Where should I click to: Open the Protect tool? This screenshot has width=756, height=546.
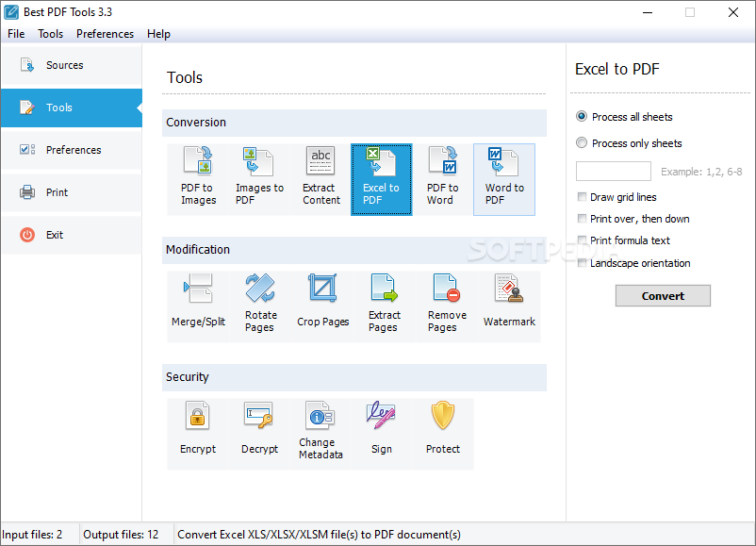(443, 434)
